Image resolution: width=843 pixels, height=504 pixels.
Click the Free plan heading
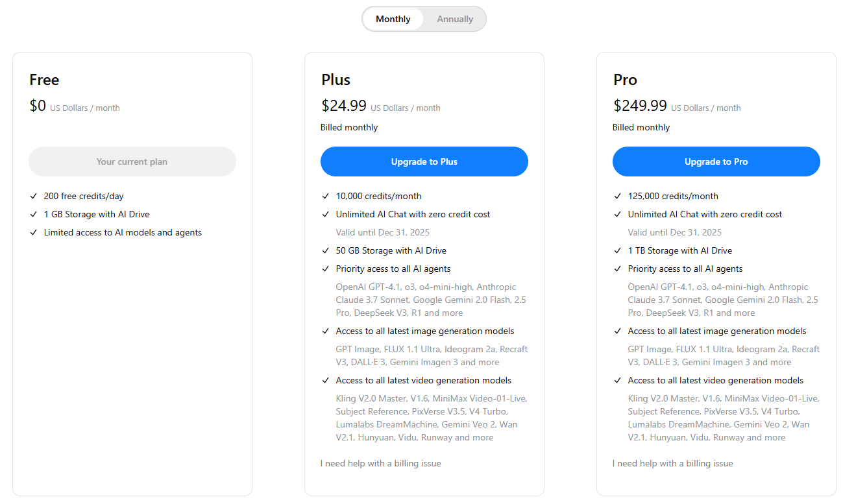point(44,80)
